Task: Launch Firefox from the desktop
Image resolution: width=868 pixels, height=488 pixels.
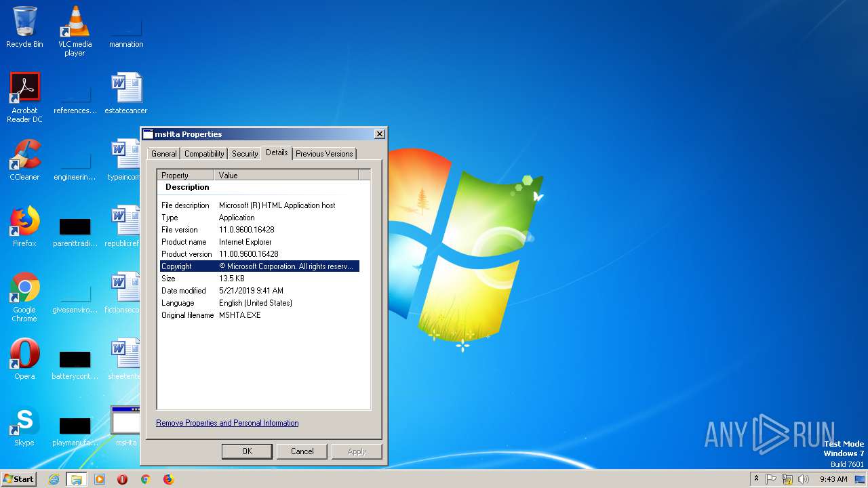Action: coord(24,226)
